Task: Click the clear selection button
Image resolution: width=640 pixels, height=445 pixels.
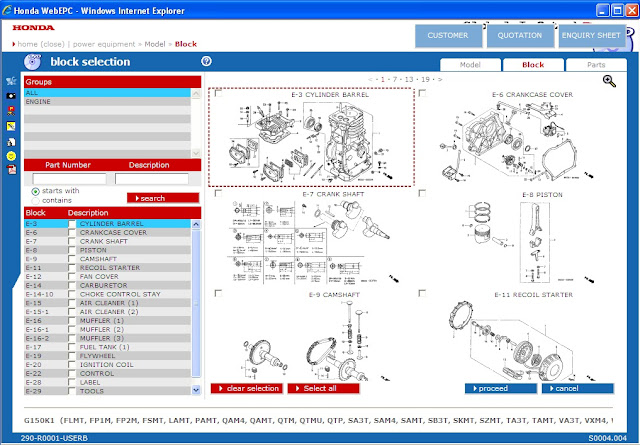Action: pyautogui.click(x=247, y=388)
